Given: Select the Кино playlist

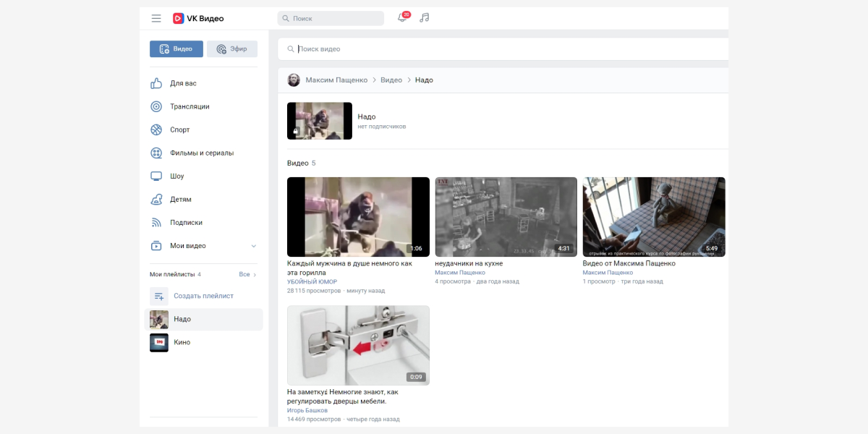Looking at the screenshot, I should 182,342.
